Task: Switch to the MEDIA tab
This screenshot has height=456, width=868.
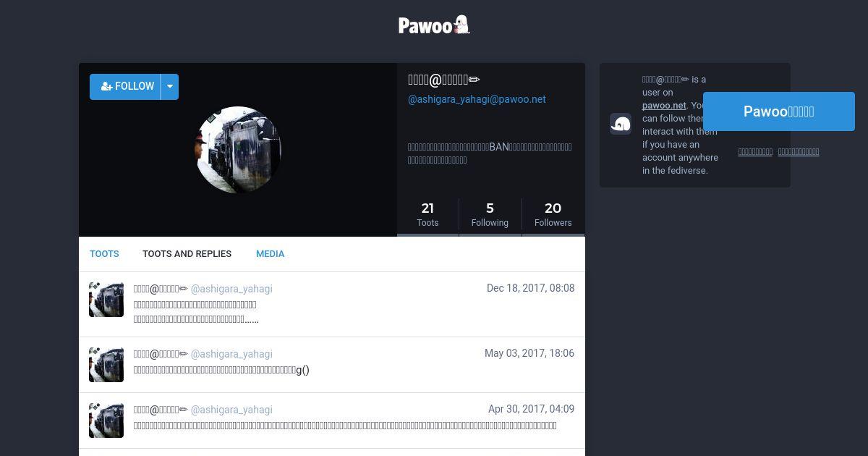Action: pos(270,254)
